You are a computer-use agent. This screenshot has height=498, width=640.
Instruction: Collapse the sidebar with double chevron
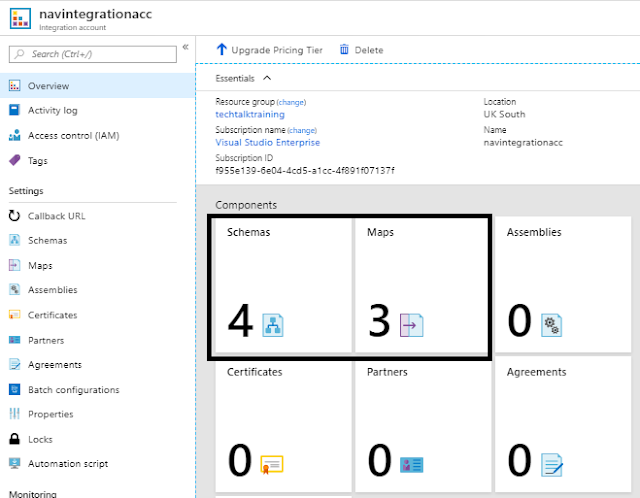click(x=185, y=47)
